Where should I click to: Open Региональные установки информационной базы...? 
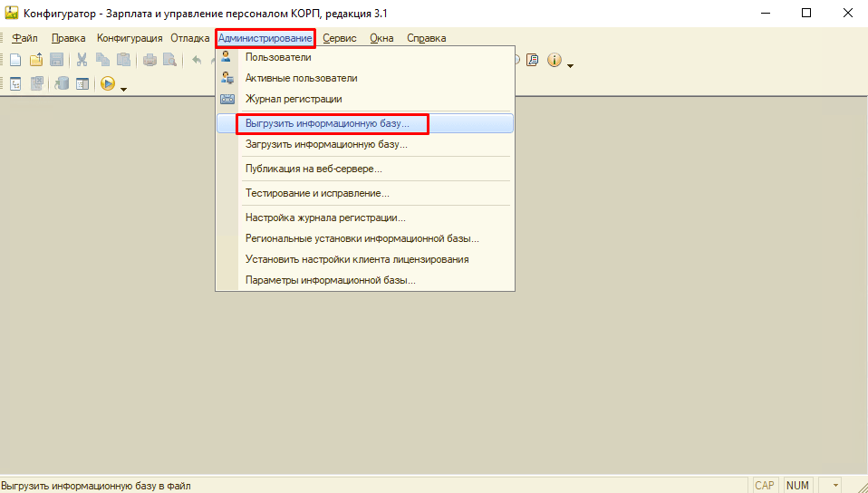pos(365,238)
